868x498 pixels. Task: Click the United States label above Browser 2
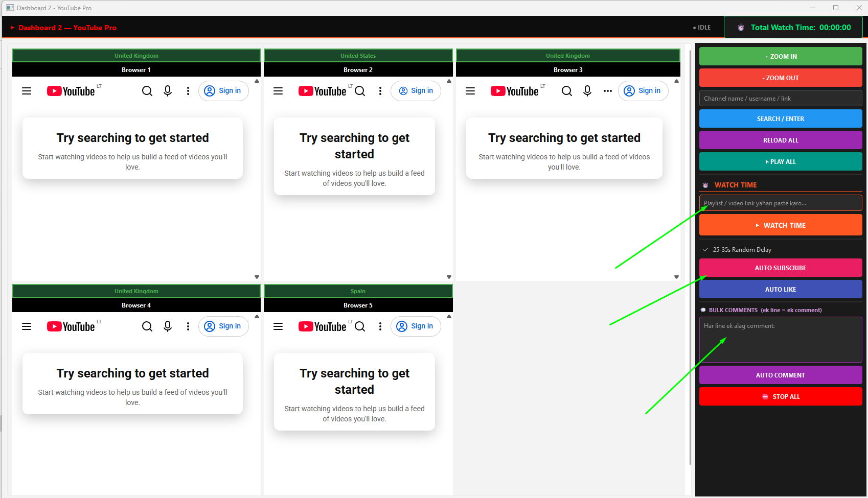tap(358, 56)
